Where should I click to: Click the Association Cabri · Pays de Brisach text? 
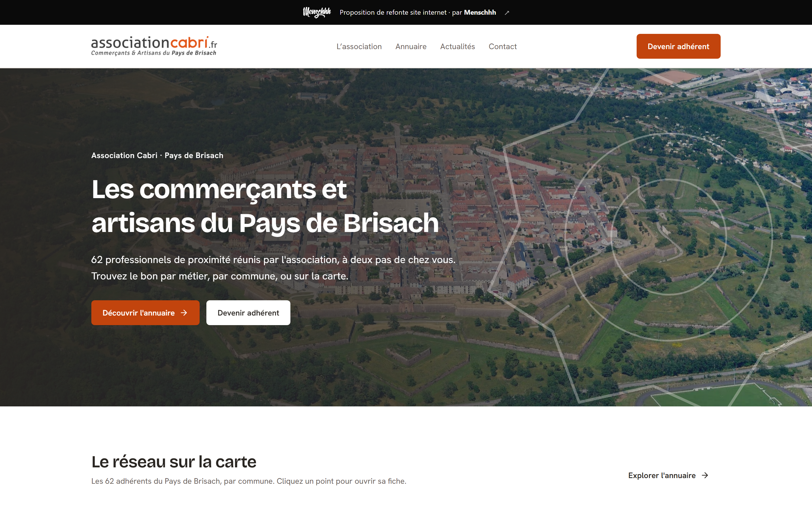tap(157, 156)
